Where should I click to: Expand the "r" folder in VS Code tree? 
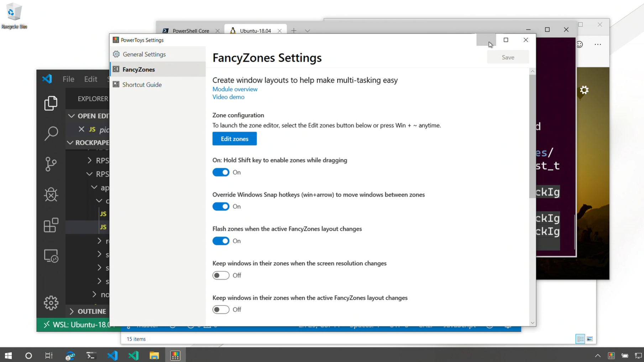[99, 241]
